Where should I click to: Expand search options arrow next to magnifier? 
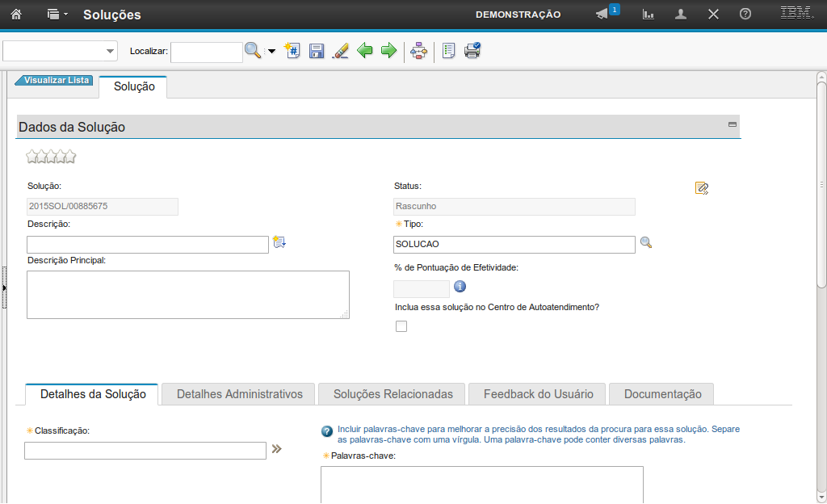(x=271, y=51)
